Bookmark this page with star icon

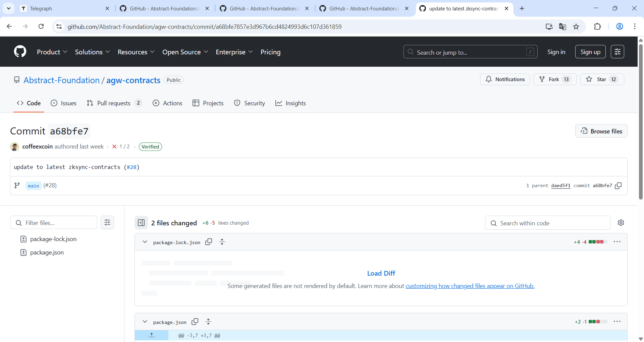pos(576,26)
